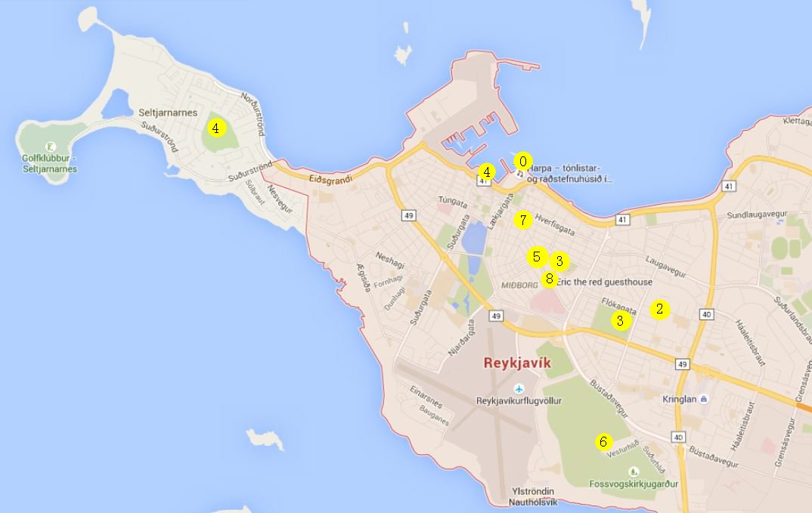Open the Eric the red guesthouse label
The height and width of the screenshot is (513, 812).
click(x=604, y=282)
